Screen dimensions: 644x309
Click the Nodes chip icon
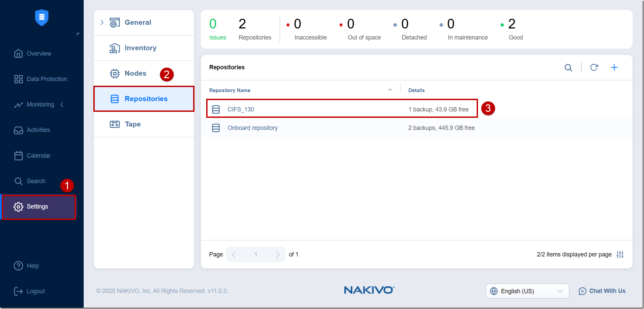point(115,73)
